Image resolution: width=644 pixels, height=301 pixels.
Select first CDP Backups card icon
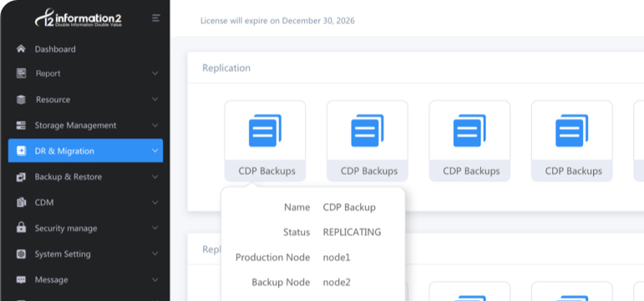[x=265, y=130]
